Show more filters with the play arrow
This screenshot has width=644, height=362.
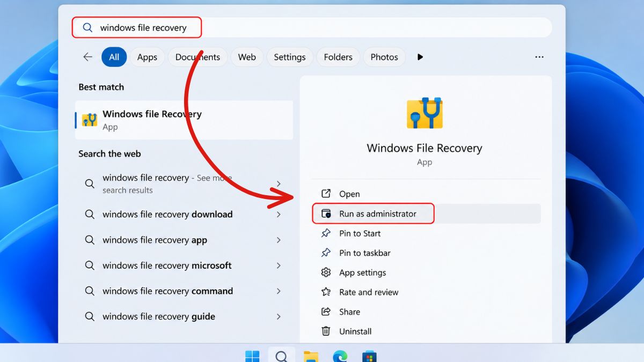(420, 57)
